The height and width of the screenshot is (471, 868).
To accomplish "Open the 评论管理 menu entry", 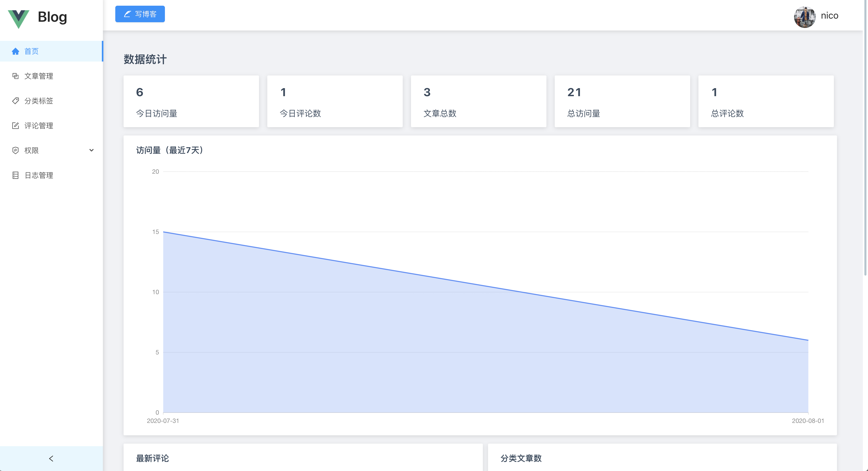I will pyautogui.click(x=39, y=126).
